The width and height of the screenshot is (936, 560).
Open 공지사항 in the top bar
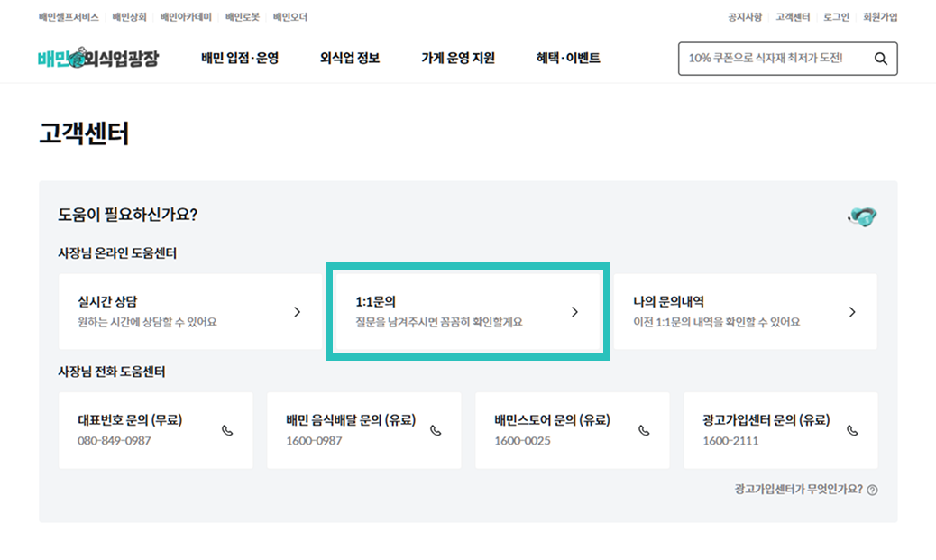745,17
